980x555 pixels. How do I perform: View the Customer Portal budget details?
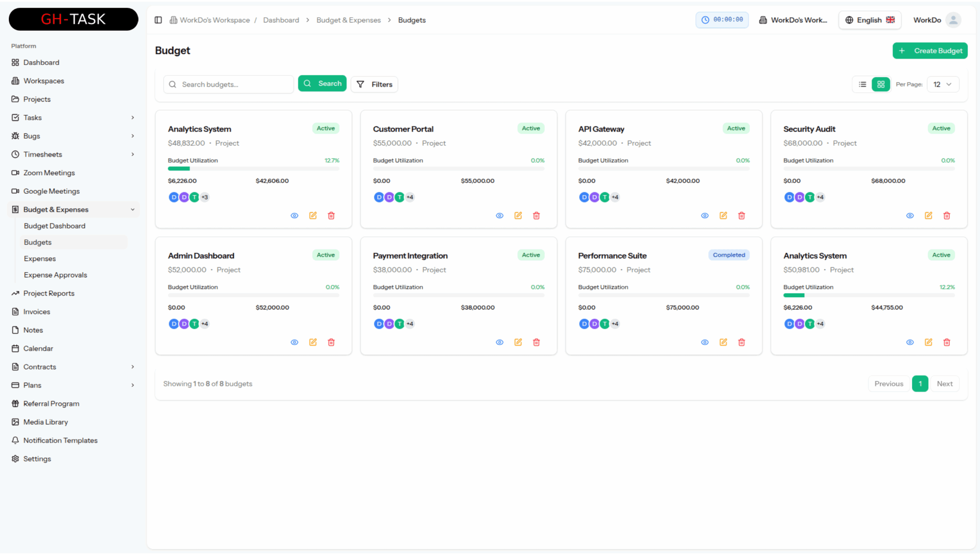(x=500, y=216)
